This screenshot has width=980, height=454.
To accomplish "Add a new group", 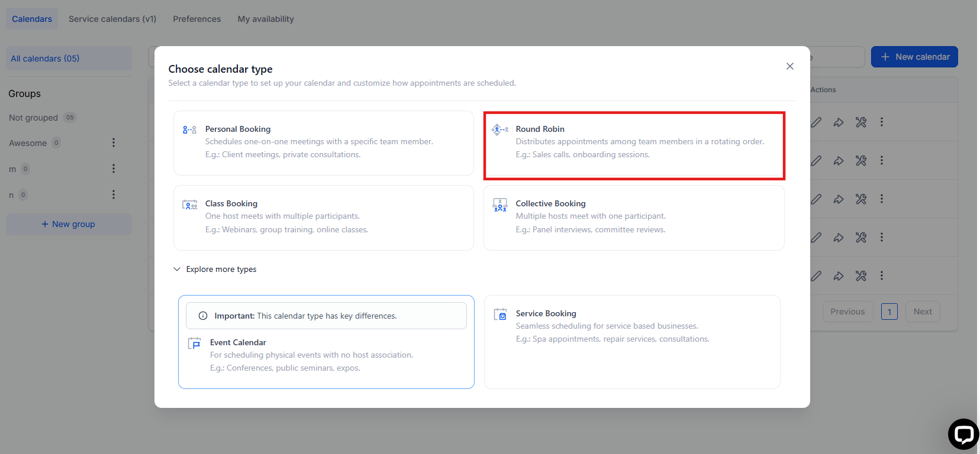I will [x=69, y=224].
